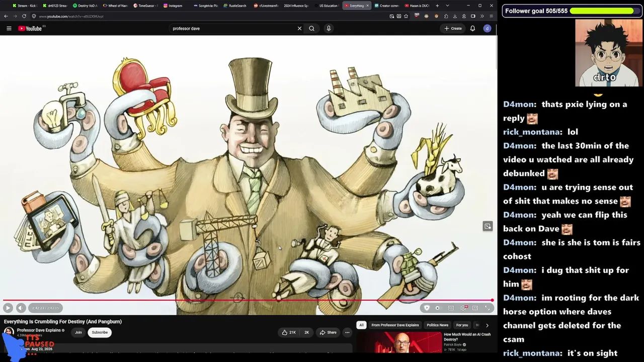Viewport: 644px width, 362px height.
Task: Switch to the Destiny VoD tab
Action: pos(86,6)
